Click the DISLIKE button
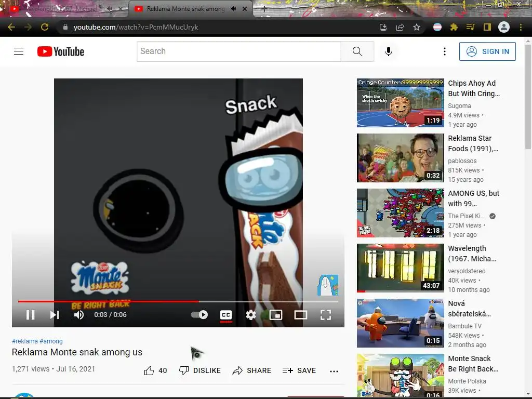The width and height of the screenshot is (532, 399). (200, 370)
